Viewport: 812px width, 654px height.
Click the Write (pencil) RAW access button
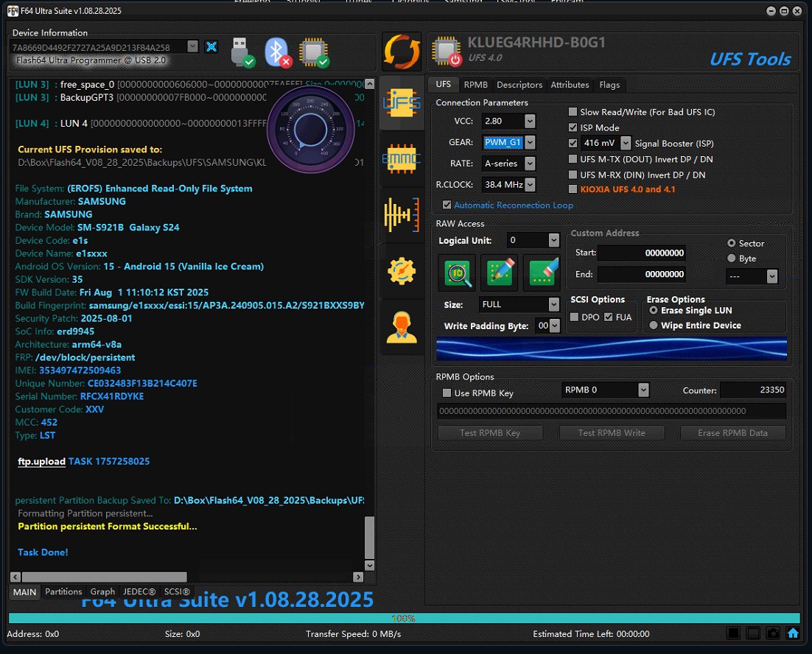[x=500, y=272]
